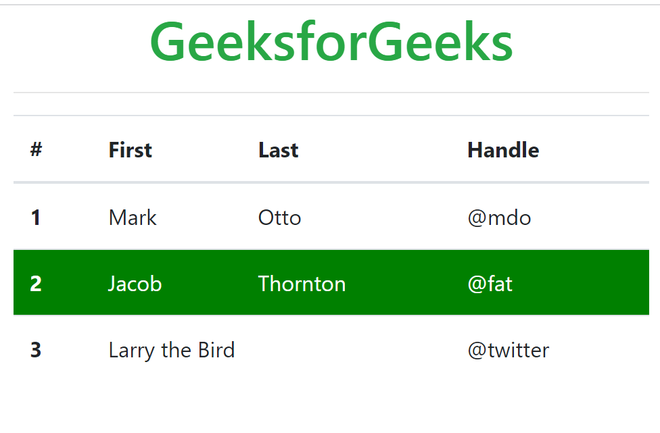Click the @twitter handle cell
The height and width of the screenshot is (433, 660).
click(508, 350)
